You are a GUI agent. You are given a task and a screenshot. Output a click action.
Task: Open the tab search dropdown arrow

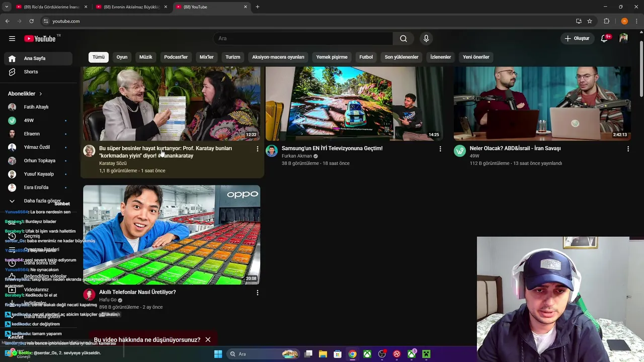7,7
